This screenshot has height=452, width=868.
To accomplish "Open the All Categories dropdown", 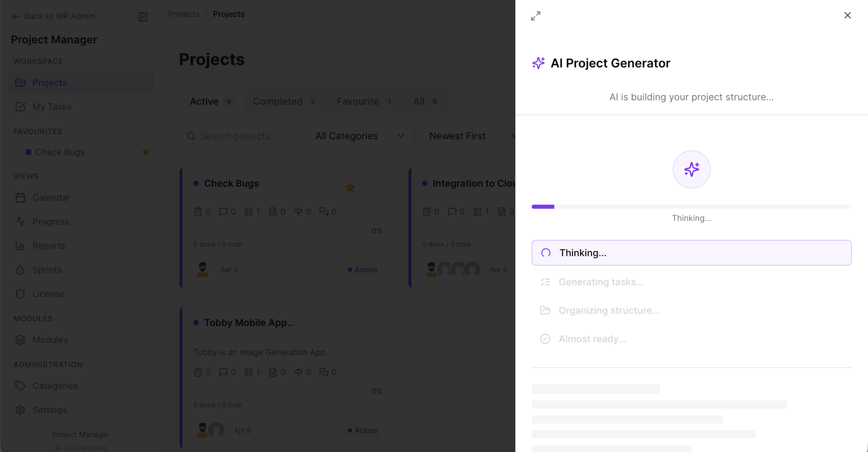I will pyautogui.click(x=360, y=136).
